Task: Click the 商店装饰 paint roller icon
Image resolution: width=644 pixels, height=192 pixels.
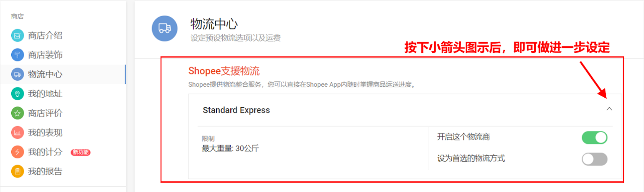Action: tap(17, 55)
